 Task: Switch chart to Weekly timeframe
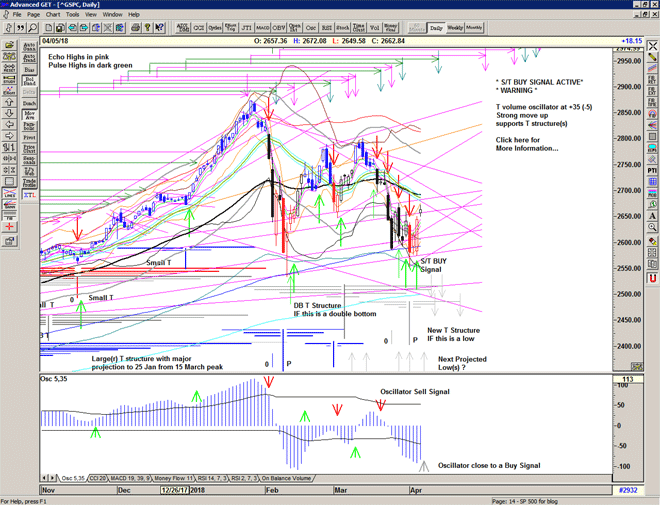coord(454,29)
